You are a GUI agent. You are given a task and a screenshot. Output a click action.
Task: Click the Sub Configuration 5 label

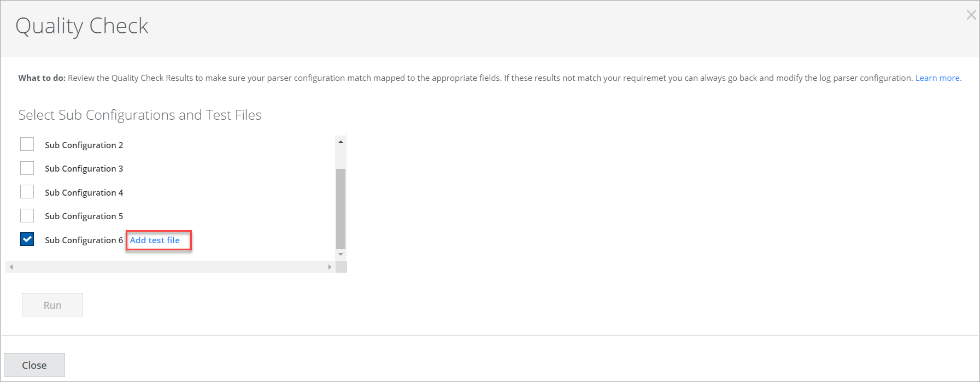pos(84,216)
